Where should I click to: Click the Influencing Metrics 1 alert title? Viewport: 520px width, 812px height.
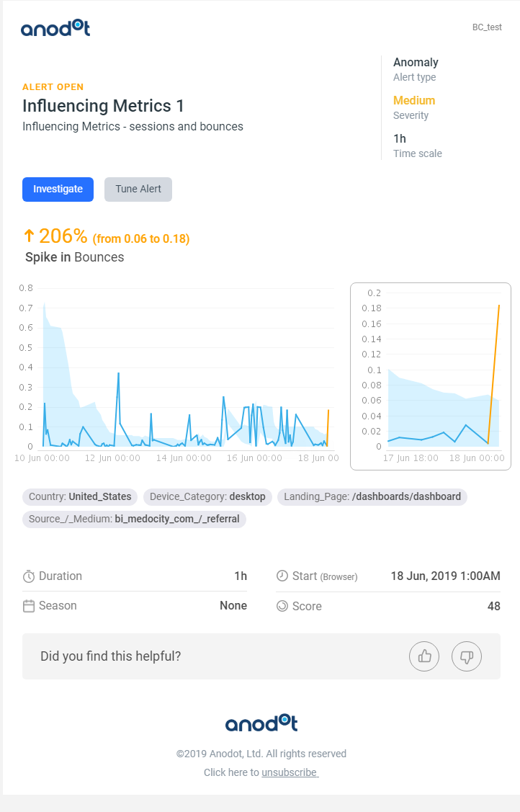[103, 106]
